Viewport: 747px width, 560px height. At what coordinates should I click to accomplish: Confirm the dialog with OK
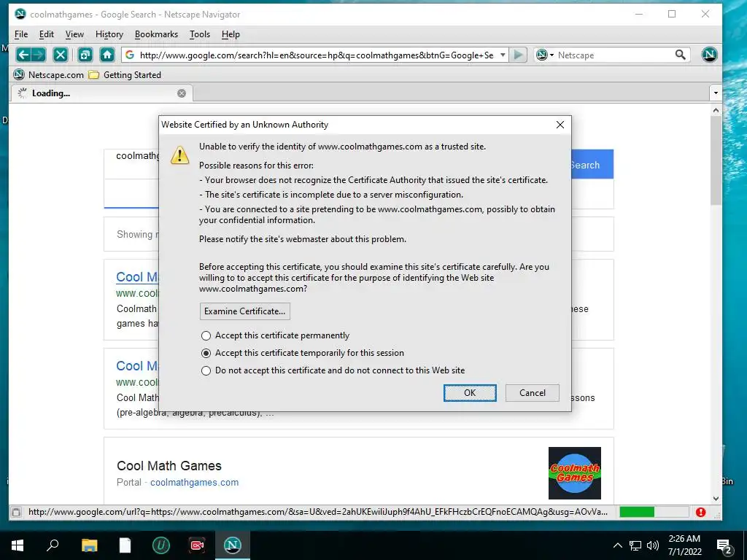tap(470, 393)
